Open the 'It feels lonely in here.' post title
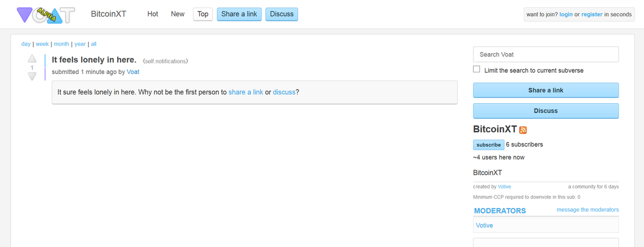This screenshot has width=644, height=247. pos(94,60)
